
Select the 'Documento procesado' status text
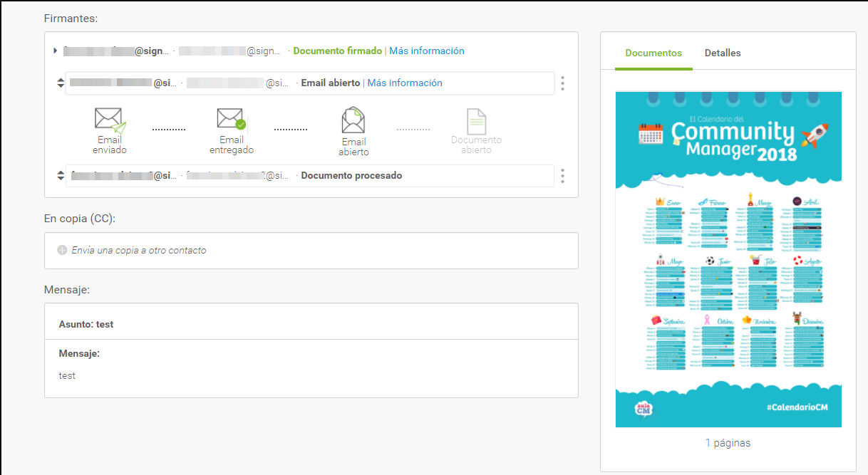point(351,175)
